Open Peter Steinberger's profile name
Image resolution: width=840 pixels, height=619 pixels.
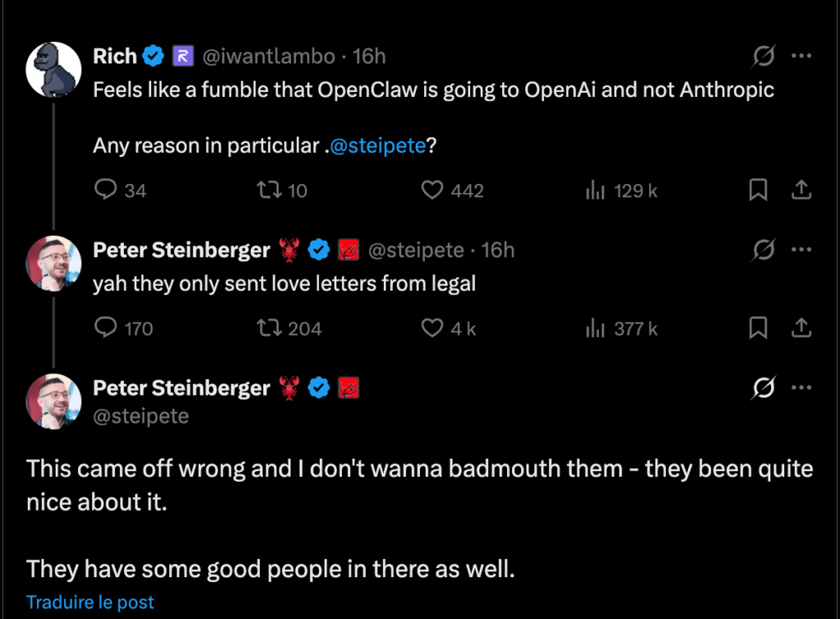[x=181, y=250]
